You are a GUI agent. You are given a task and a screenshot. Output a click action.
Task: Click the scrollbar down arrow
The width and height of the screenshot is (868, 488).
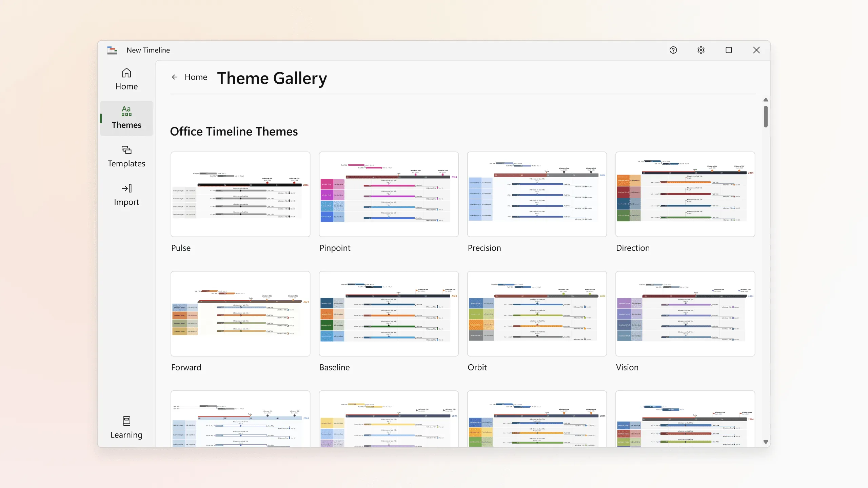point(766,442)
